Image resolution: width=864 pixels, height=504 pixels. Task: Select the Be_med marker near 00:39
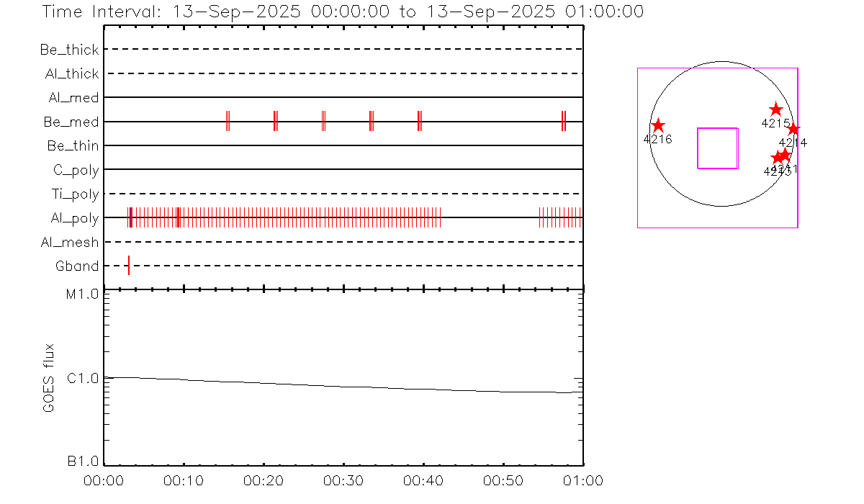coord(419,121)
